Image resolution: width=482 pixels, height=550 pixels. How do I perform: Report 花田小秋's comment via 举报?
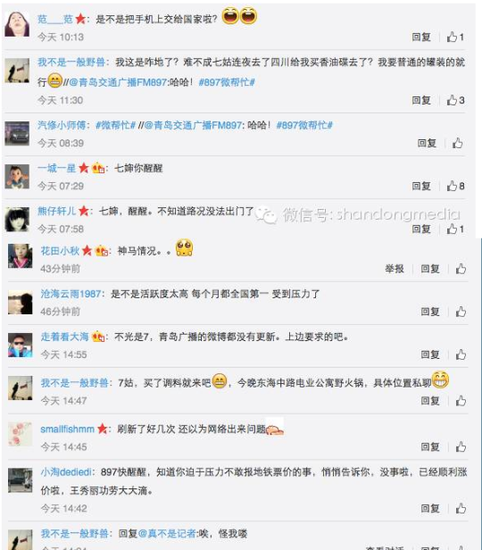394,269
